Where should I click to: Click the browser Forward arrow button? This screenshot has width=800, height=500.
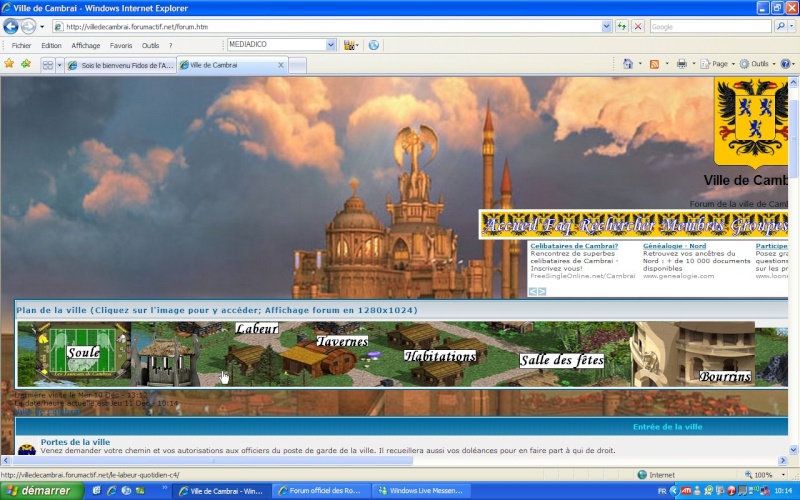pyautogui.click(x=29, y=26)
